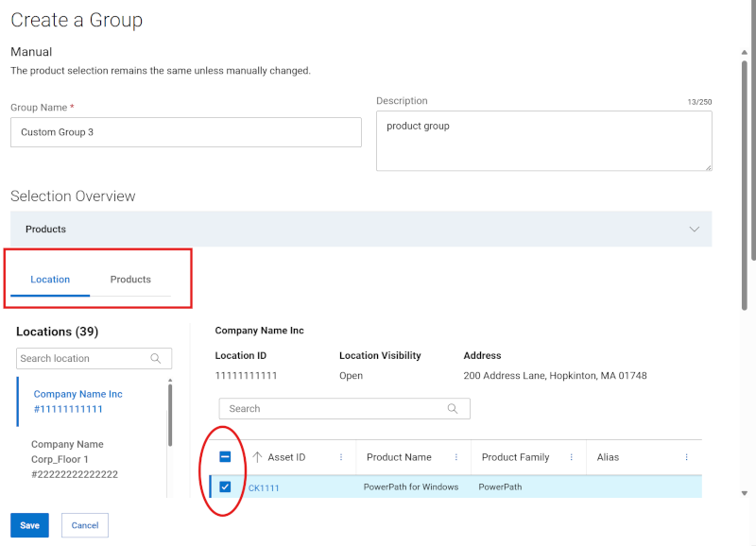The width and height of the screenshot is (756, 546).
Task: Click the Group Name input field
Action: coord(185,132)
